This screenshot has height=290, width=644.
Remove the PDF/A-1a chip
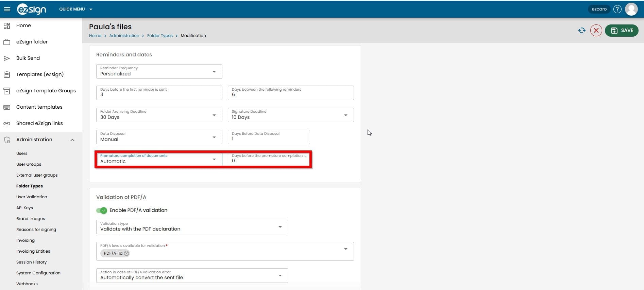(x=126, y=253)
